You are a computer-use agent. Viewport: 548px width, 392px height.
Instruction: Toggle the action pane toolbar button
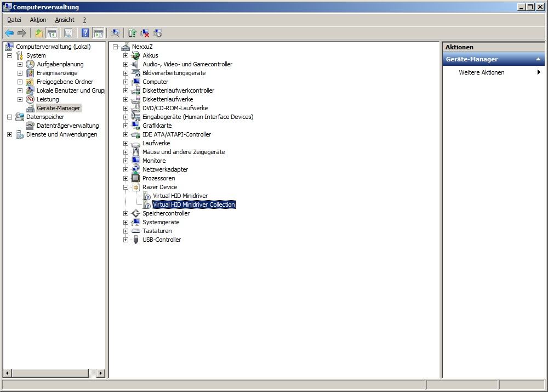click(99, 33)
